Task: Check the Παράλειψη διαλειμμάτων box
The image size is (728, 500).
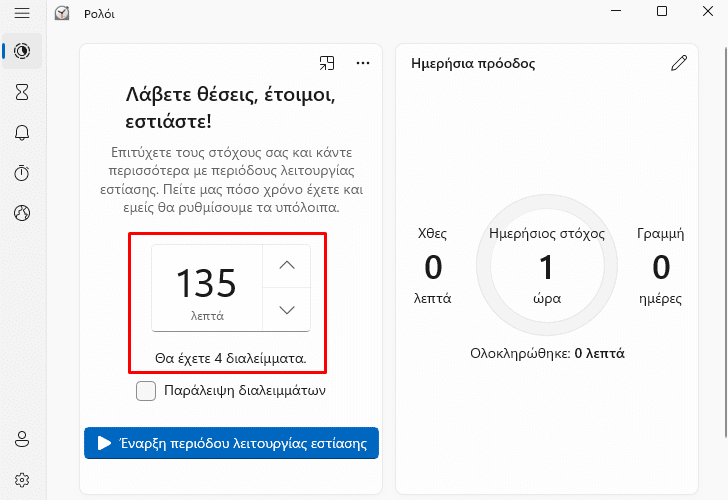Action: [146, 390]
